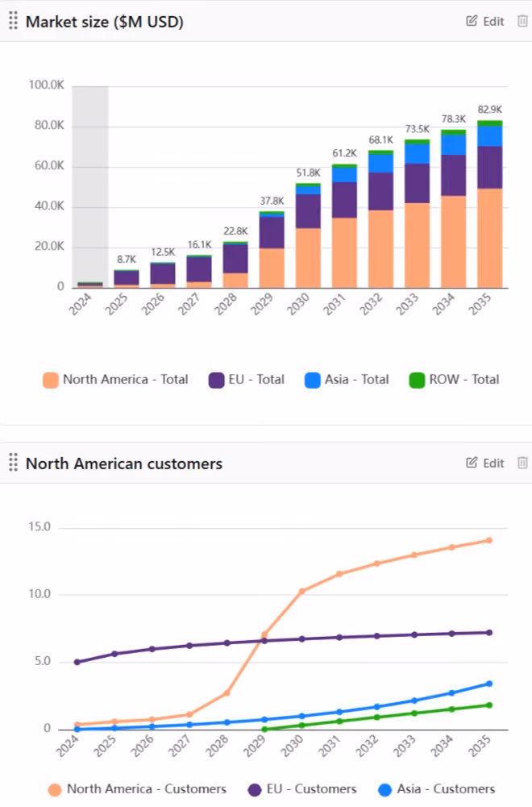Toggle North America - Total legend item
This screenshot has height=807, width=532.
pyautogui.click(x=116, y=380)
